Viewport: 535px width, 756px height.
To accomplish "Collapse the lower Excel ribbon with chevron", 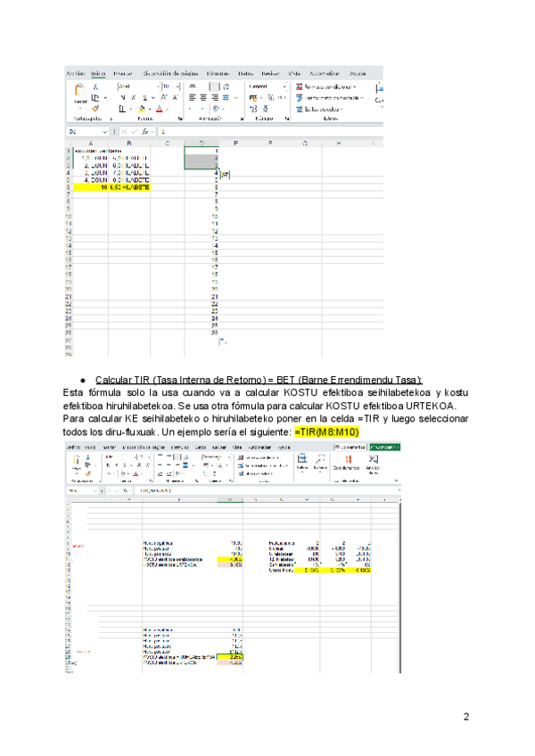I will tap(396, 481).
